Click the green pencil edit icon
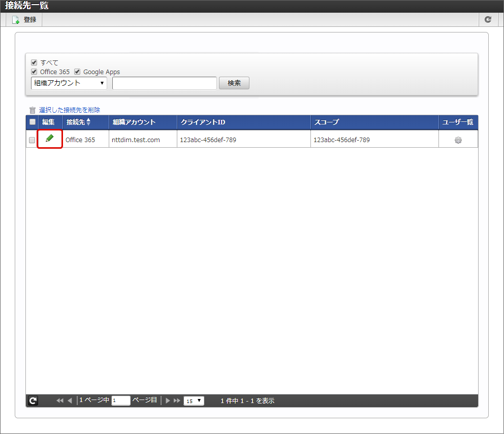Screen dimensions: 504x434 coord(49,139)
